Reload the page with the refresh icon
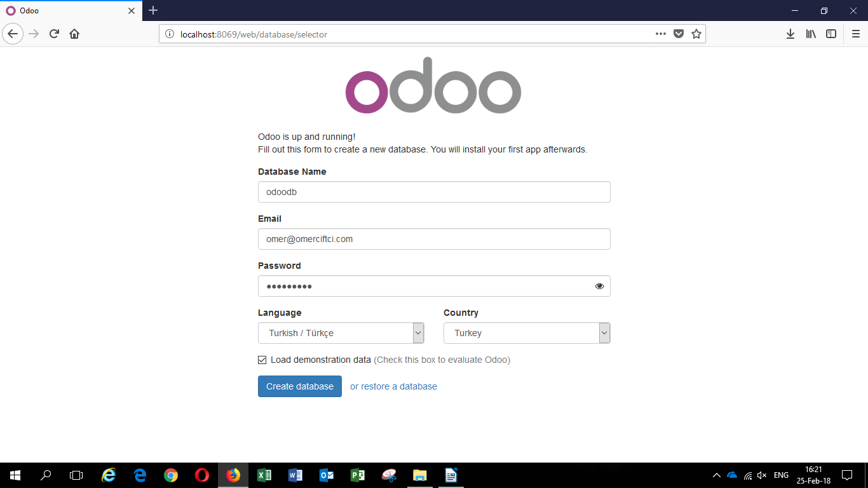868x488 pixels. 54,34
